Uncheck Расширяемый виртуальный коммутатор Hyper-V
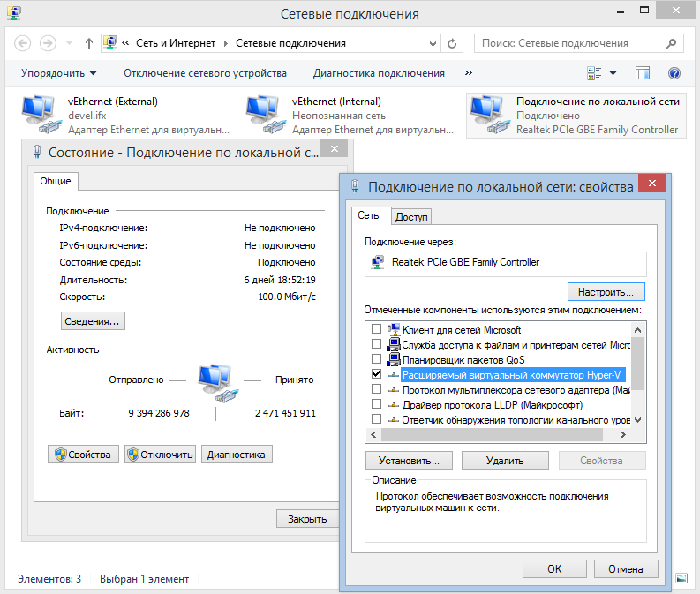 click(377, 374)
